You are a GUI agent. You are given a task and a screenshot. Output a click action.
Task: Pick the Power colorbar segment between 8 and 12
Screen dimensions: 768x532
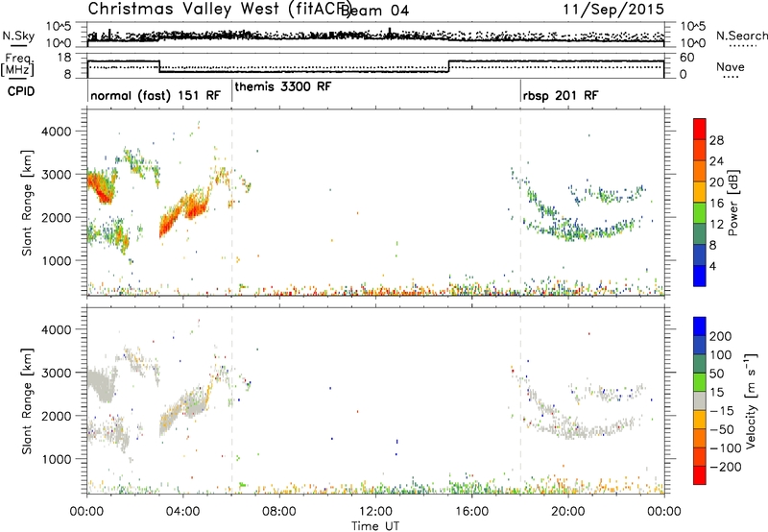[x=700, y=234]
